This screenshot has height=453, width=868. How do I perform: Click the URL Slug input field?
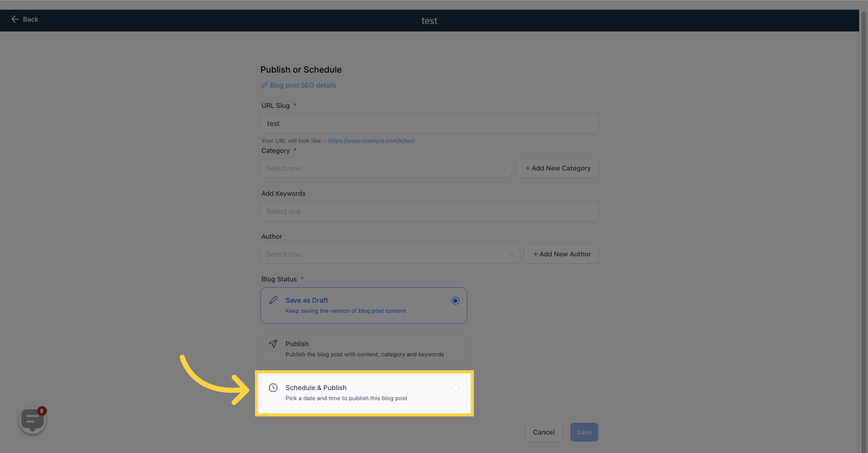coord(429,123)
